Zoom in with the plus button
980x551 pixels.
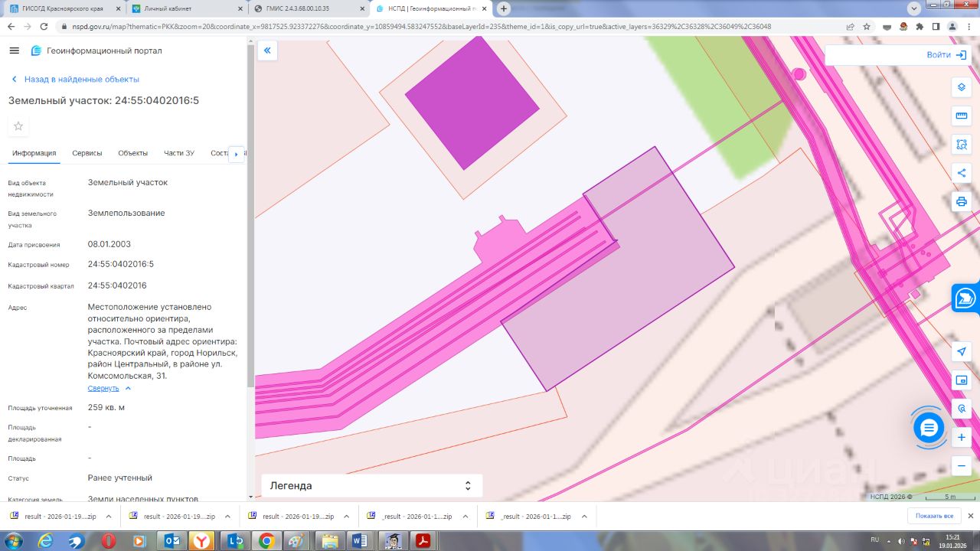click(962, 437)
